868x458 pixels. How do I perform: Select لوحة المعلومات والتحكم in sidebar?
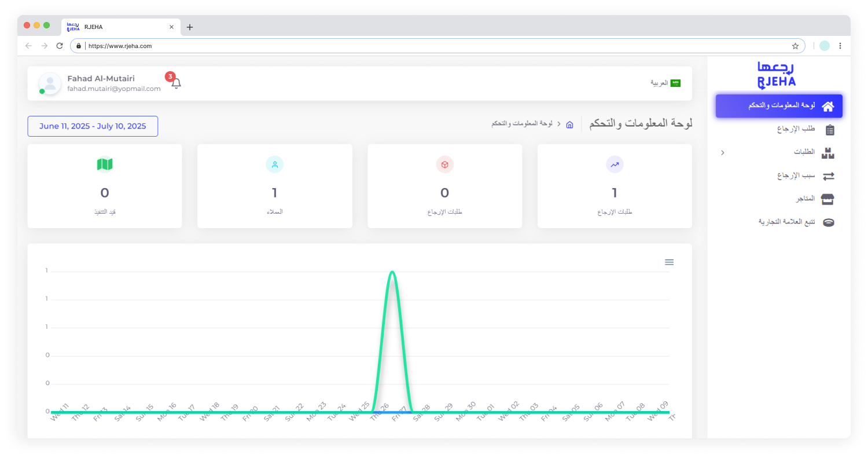(779, 106)
